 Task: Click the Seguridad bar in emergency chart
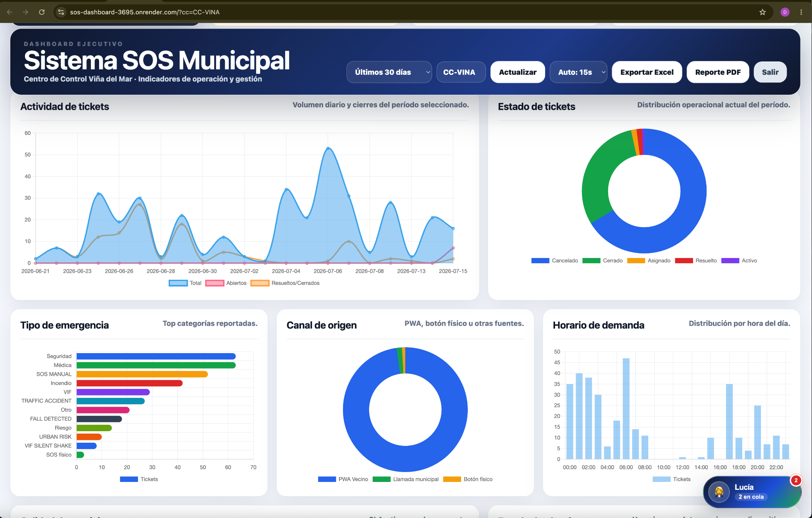pyautogui.click(x=156, y=356)
